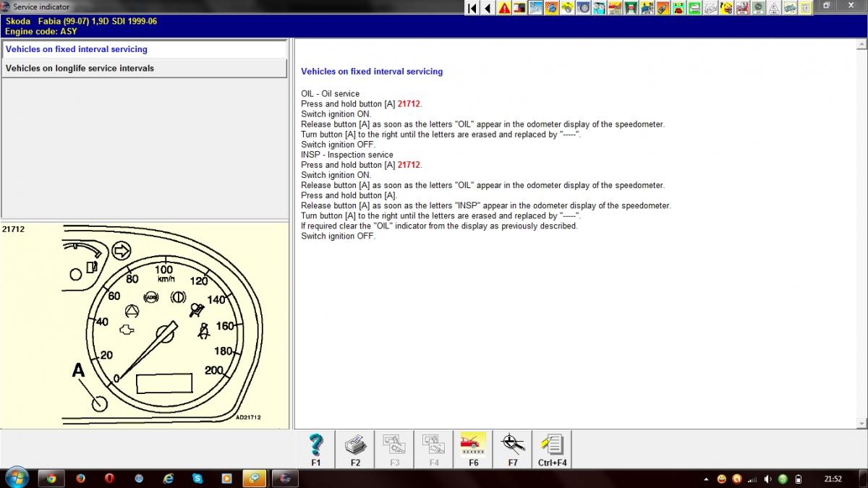The height and width of the screenshot is (488, 868).
Task: Open the grey triangle toolbar icon
Action: (x=774, y=8)
